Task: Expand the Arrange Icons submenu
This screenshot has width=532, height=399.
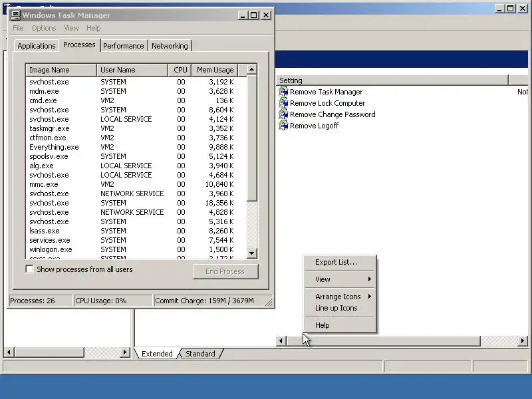Action: click(x=340, y=297)
